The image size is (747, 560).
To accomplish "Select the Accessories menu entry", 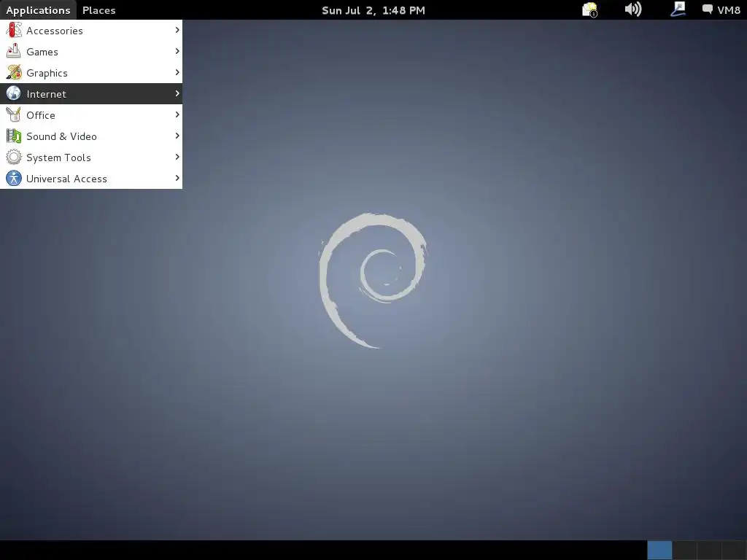I will pos(91,30).
